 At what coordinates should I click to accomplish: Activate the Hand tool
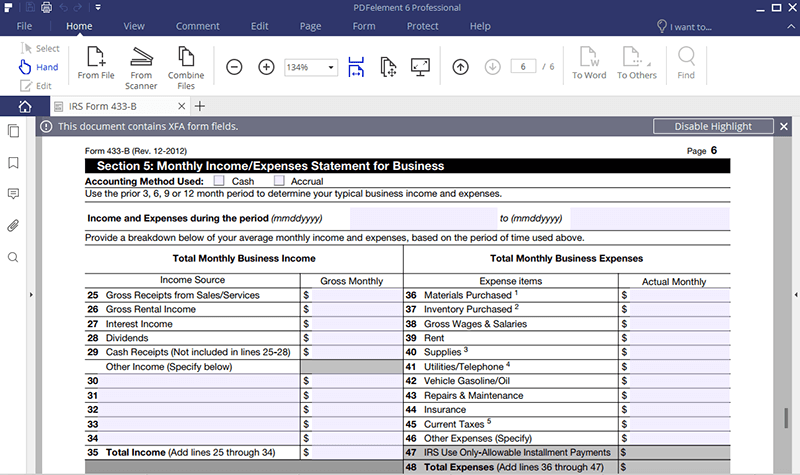(39, 67)
